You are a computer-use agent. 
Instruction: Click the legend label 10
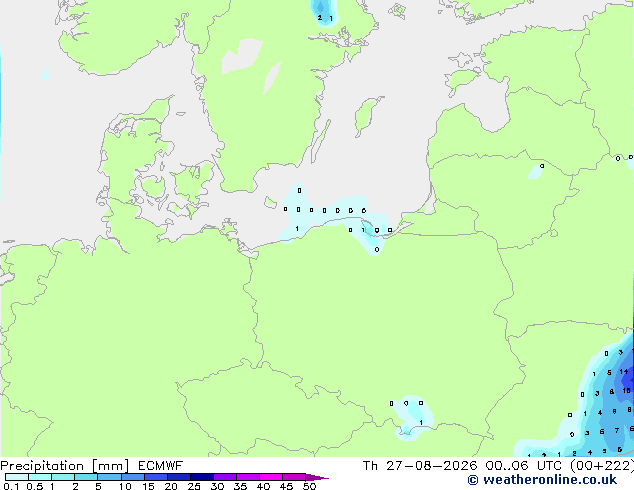click(125, 486)
